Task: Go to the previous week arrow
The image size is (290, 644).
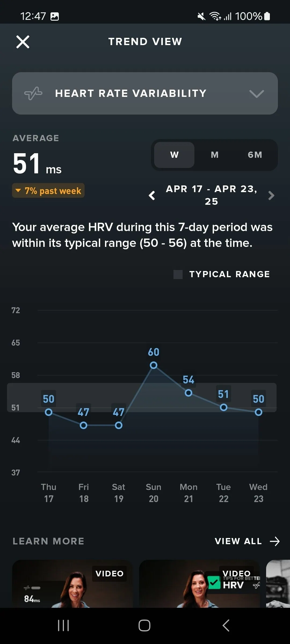Action: coord(152,195)
